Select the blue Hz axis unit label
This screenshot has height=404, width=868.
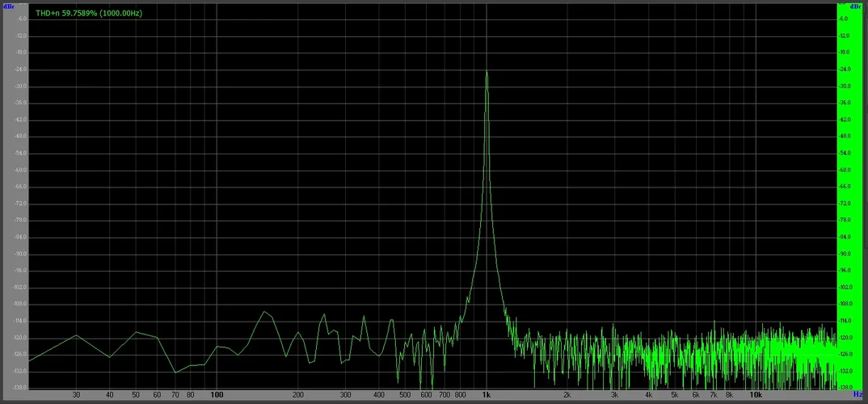(x=857, y=394)
